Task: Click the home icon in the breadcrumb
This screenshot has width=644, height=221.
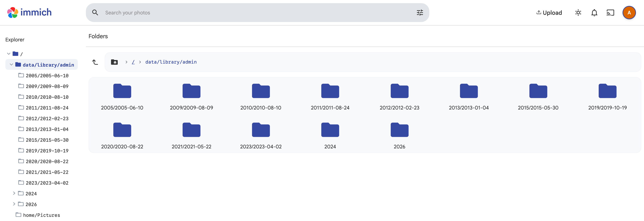Action: [114, 62]
